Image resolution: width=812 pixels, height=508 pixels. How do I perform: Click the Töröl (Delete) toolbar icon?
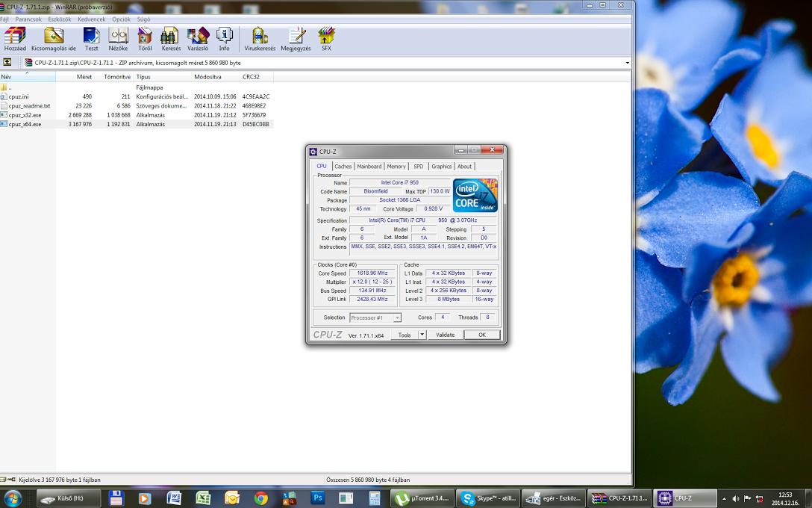[145, 40]
